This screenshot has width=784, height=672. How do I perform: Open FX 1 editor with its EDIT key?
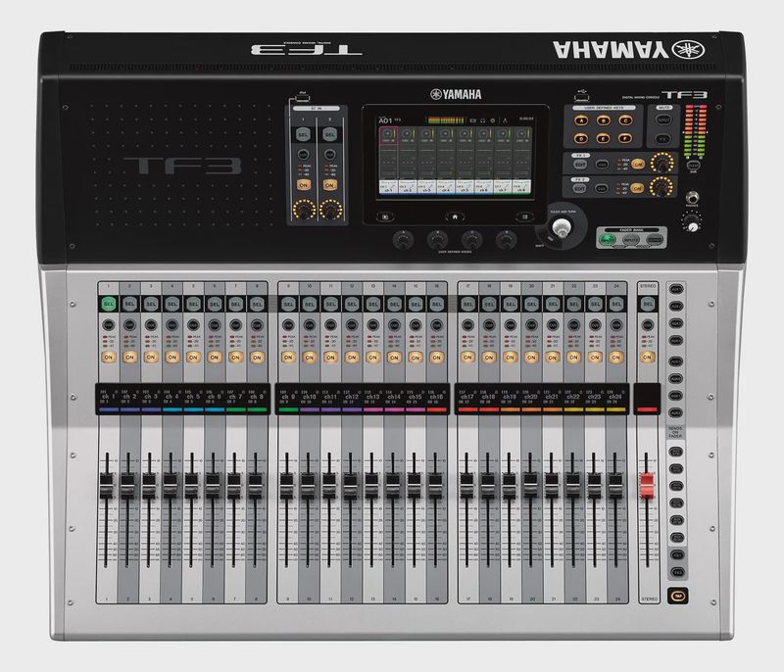[580, 164]
